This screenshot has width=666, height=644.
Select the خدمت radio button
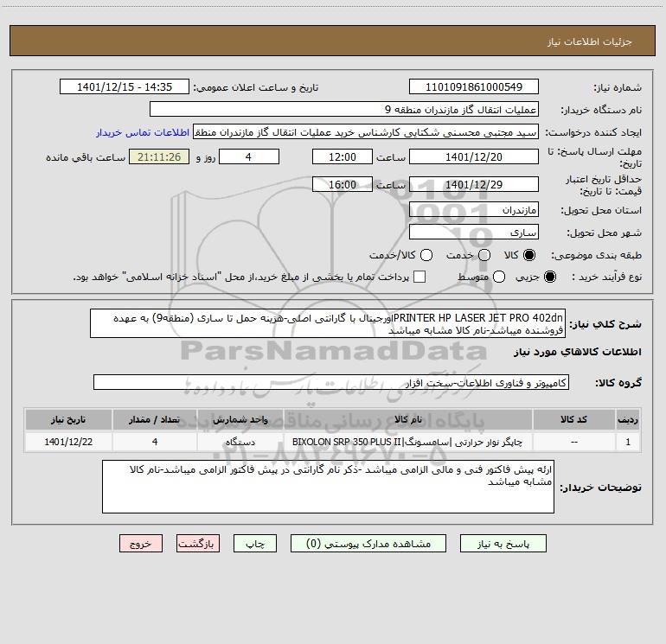pos(484,255)
